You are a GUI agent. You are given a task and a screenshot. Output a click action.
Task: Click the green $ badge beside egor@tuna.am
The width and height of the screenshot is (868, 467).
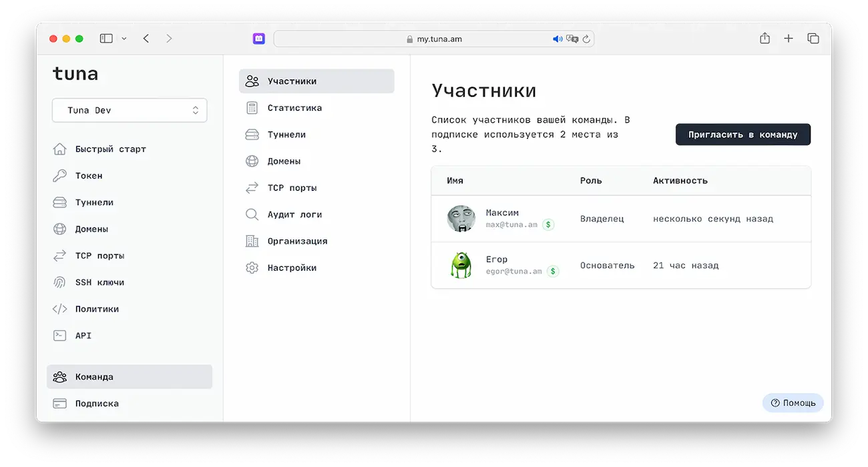pyautogui.click(x=552, y=272)
